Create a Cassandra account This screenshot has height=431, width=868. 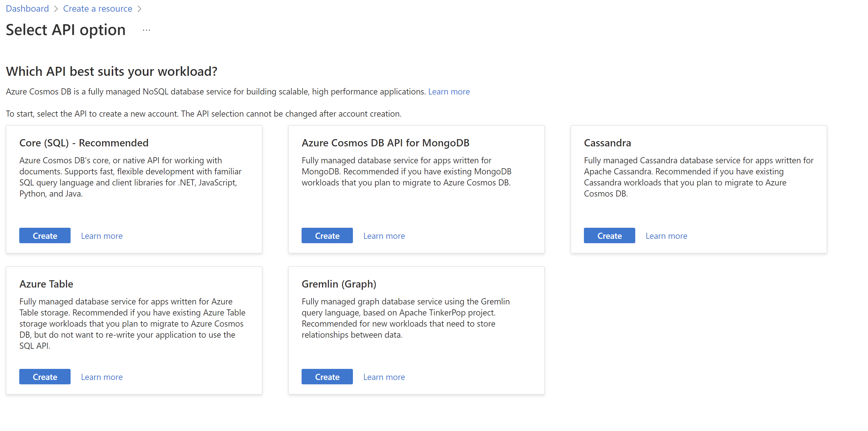click(610, 236)
